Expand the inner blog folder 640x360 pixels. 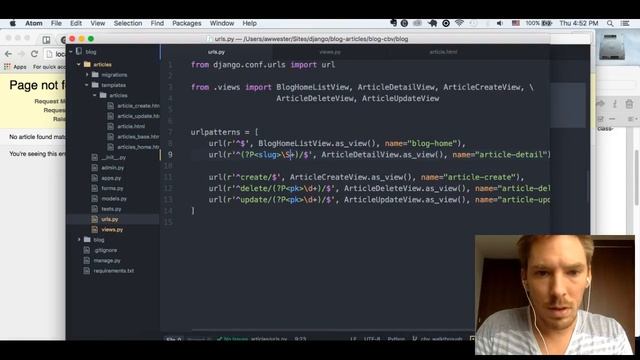[x=79, y=240]
